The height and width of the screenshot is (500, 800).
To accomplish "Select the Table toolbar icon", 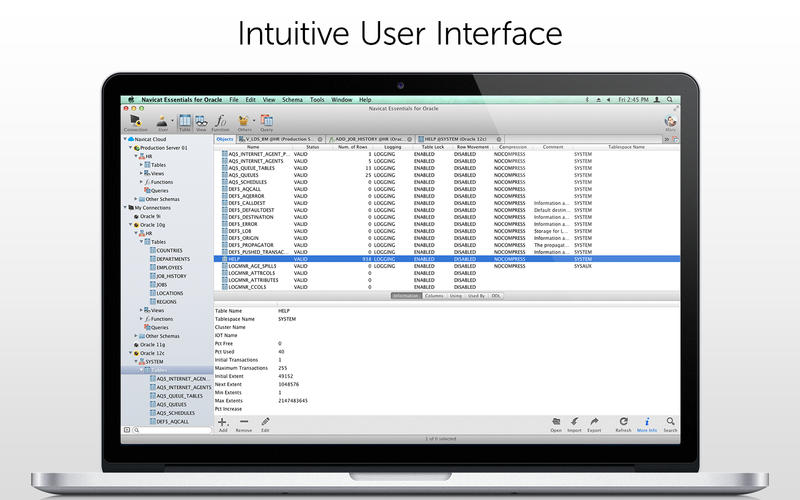I will pos(185,122).
